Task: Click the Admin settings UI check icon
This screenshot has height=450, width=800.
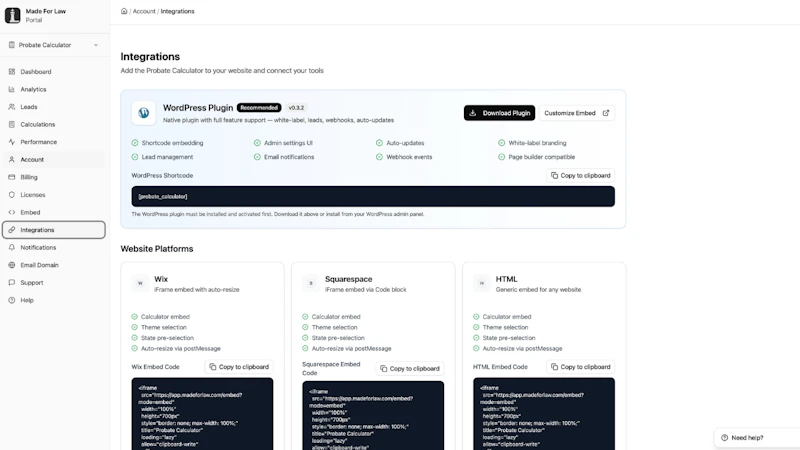Action: [257, 143]
